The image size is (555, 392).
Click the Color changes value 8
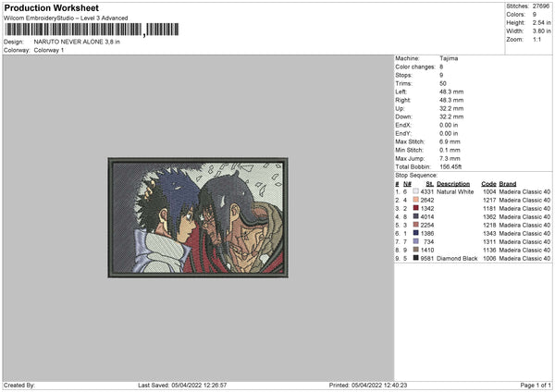pos(441,67)
